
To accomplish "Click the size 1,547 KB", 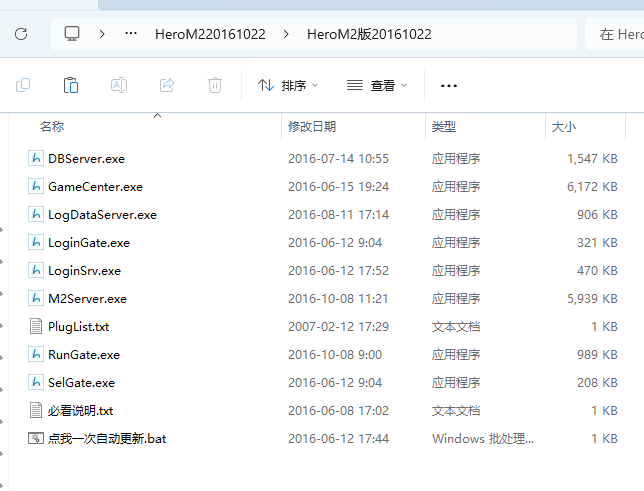I will pyautogui.click(x=592, y=159).
